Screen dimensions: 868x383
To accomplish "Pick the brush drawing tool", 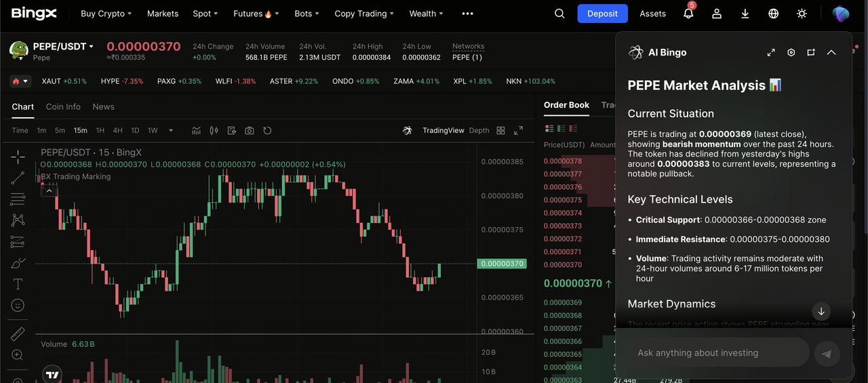I will [x=18, y=263].
